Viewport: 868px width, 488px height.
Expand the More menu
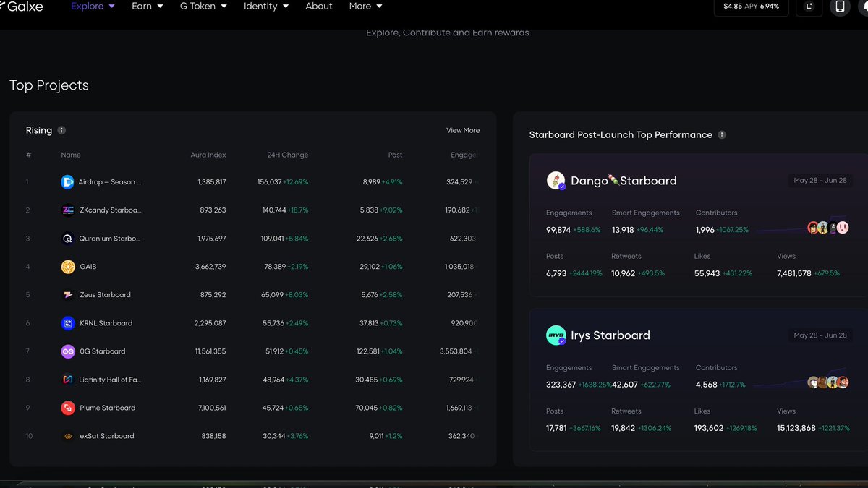[x=366, y=6]
